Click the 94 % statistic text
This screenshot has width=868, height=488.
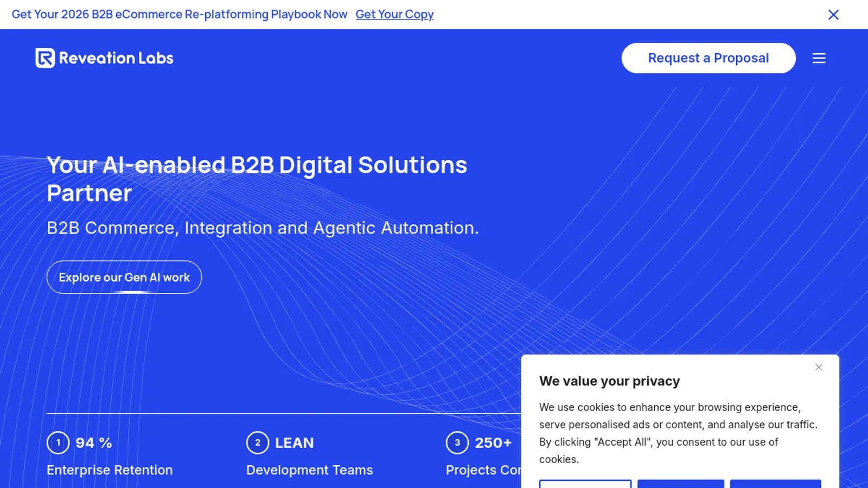pyautogui.click(x=94, y=443)
